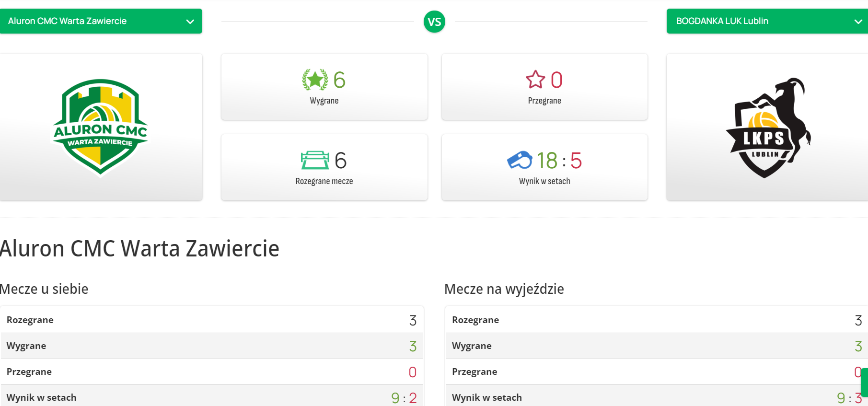Click the Aluron CMC Warta Zawiercie section heading
The height and width of the screenshot is (406, 868).
click(139, 248)
